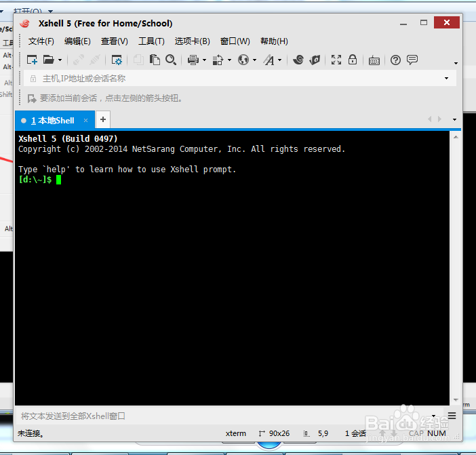Click the next tab arrow
Image resolution: width=476 pixels, height=455 pixels.
pos(439,119)
